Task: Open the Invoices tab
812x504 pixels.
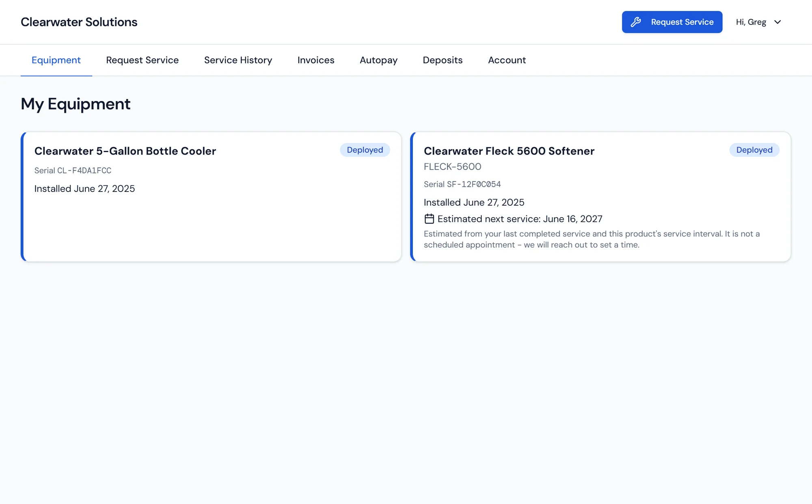Action: click(316, 60)
